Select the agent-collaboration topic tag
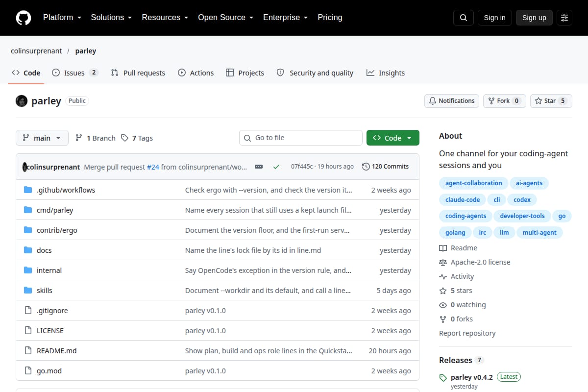The width and height of the screenshot is (588, 392). tap(473, 183)
